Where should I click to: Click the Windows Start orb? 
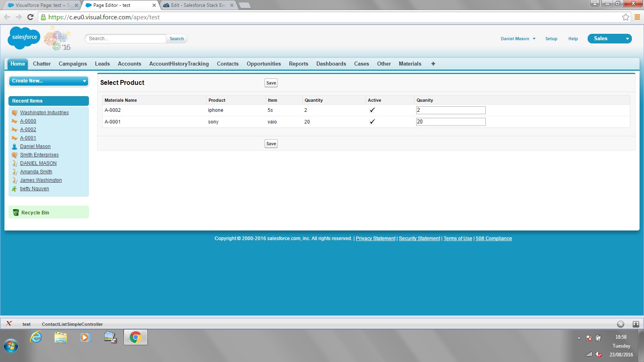coord(11,346)
